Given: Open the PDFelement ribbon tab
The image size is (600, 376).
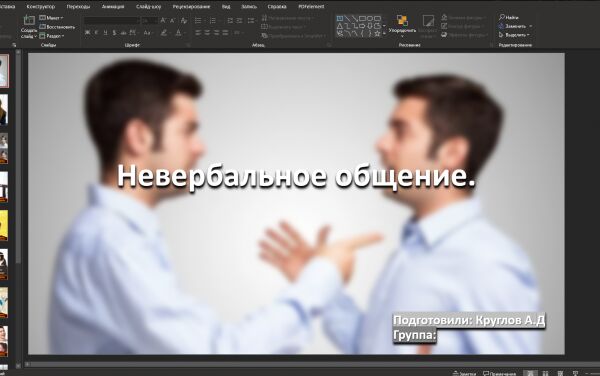Looking at the screenshot, I should (x=311, y=7).
